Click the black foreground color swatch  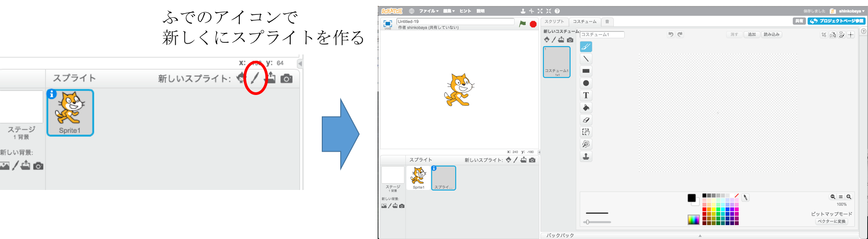(692, 198)
